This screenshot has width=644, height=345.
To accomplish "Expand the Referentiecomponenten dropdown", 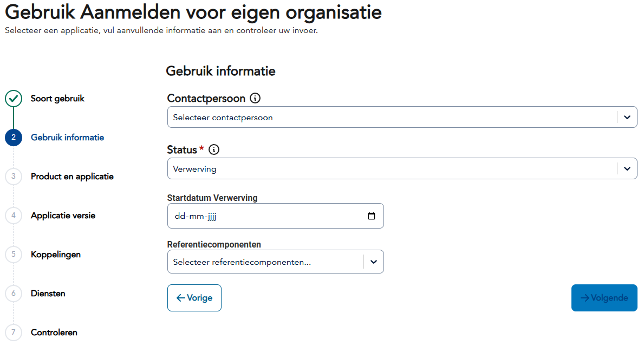I will pyautogui.click(x=373, y=262).
